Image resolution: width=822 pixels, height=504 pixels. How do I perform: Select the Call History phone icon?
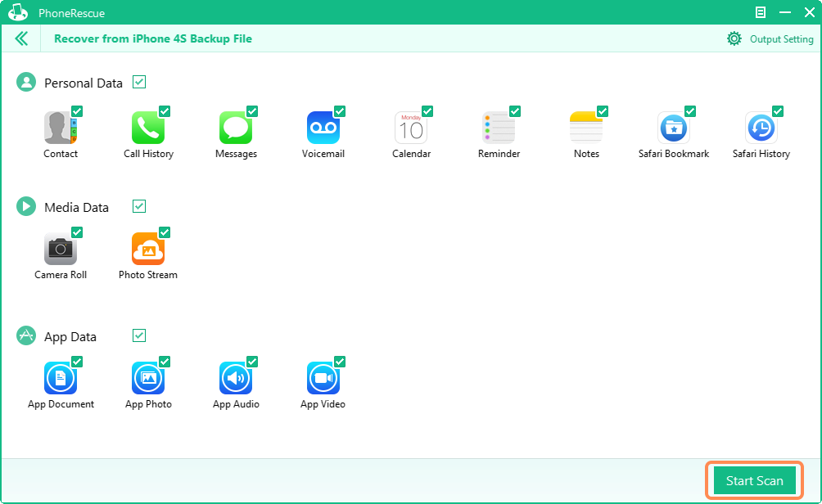pyautogui.click(x=148, y=128)
